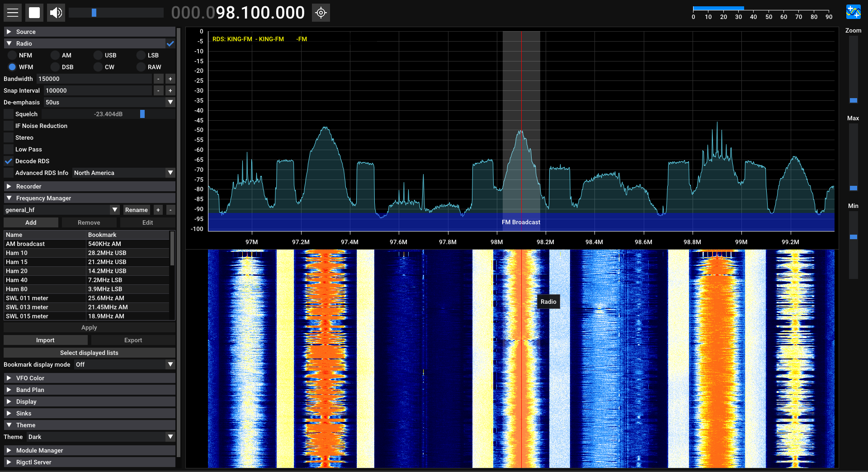Click the Import button

[45, 340]
